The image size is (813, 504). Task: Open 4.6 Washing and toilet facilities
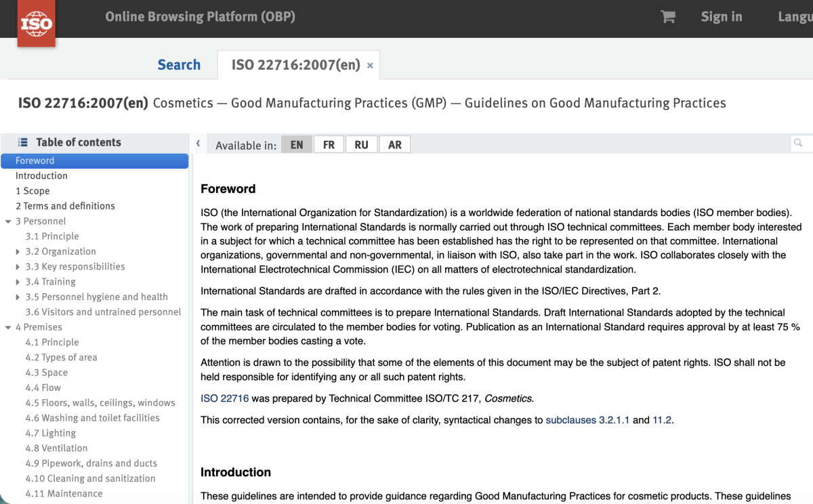pyautogui.click(x=93, y=418)
